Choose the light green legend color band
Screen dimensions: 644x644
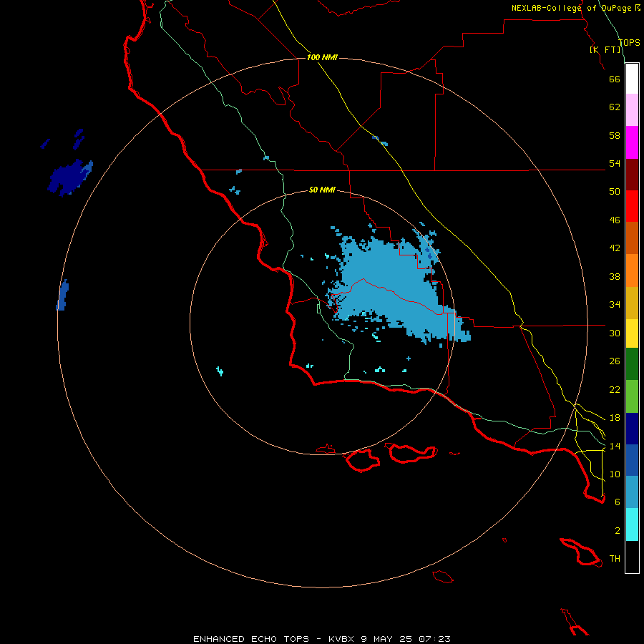(632, 396)
